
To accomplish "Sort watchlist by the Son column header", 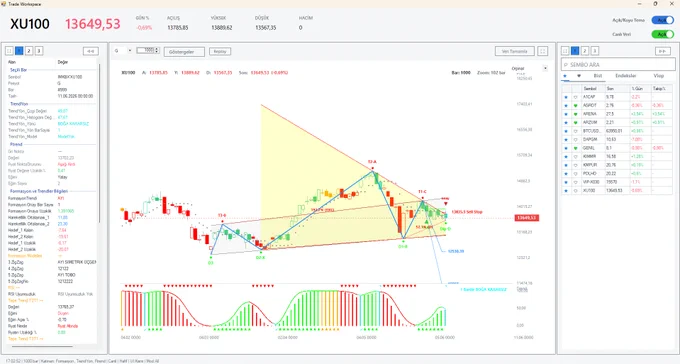I will point(617,89).
